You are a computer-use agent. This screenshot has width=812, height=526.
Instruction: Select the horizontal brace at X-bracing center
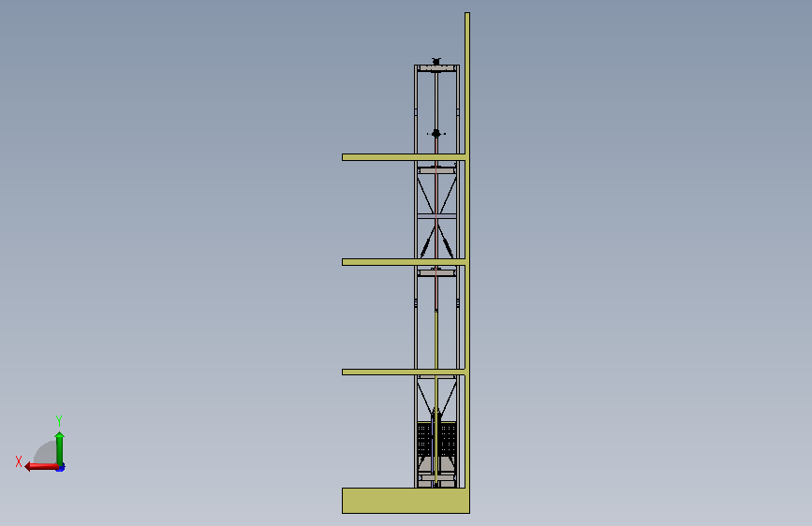[x=436, y=216]
